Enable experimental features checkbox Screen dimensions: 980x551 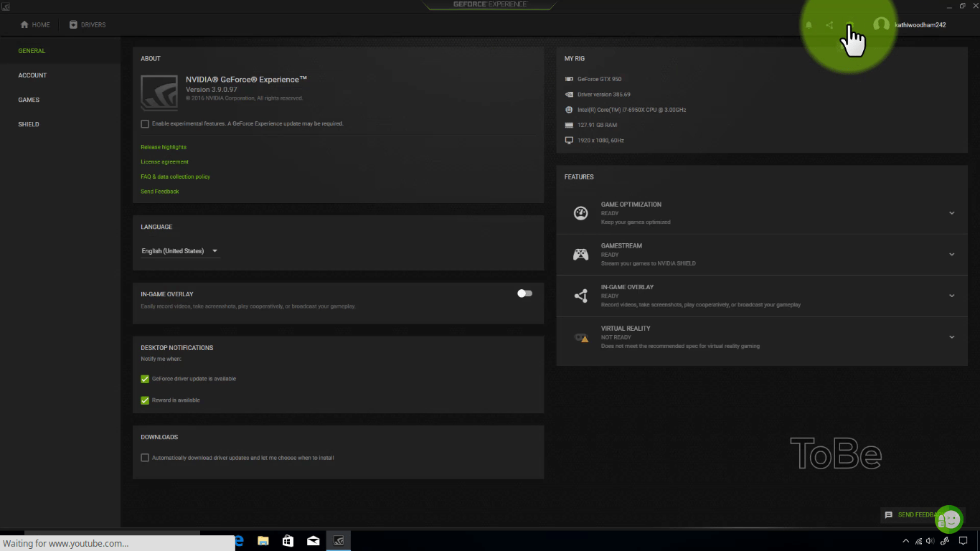click(145, 124)
